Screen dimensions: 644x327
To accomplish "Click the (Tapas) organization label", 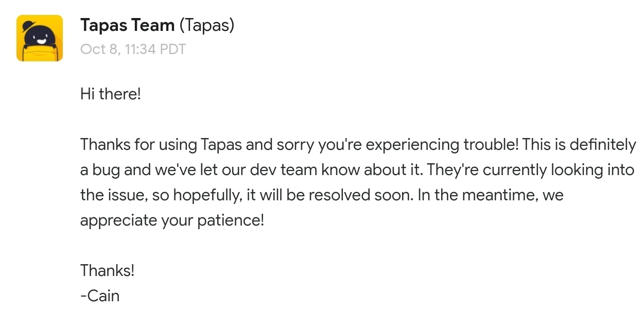I will point(206,25).
